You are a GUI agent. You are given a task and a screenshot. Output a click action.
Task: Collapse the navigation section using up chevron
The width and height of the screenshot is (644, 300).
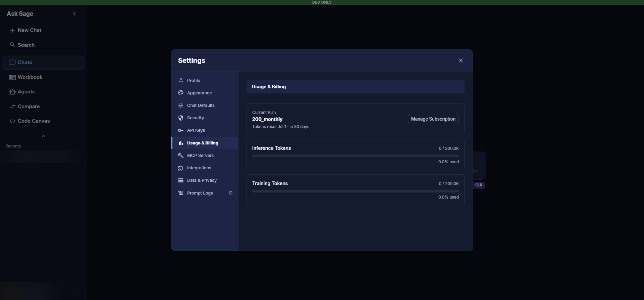point(44,136)
